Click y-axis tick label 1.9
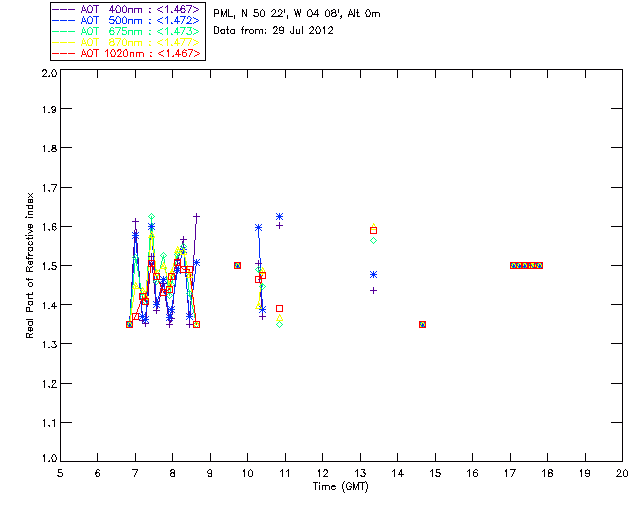This screenshot has height=512, width=640. point(49,109)
